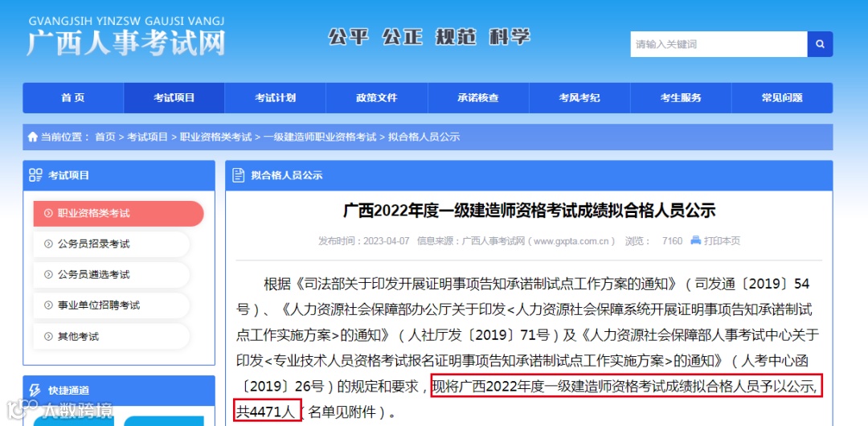
Task: Select 公务员招录考试 in the sidebar
Action: [111, 244]
